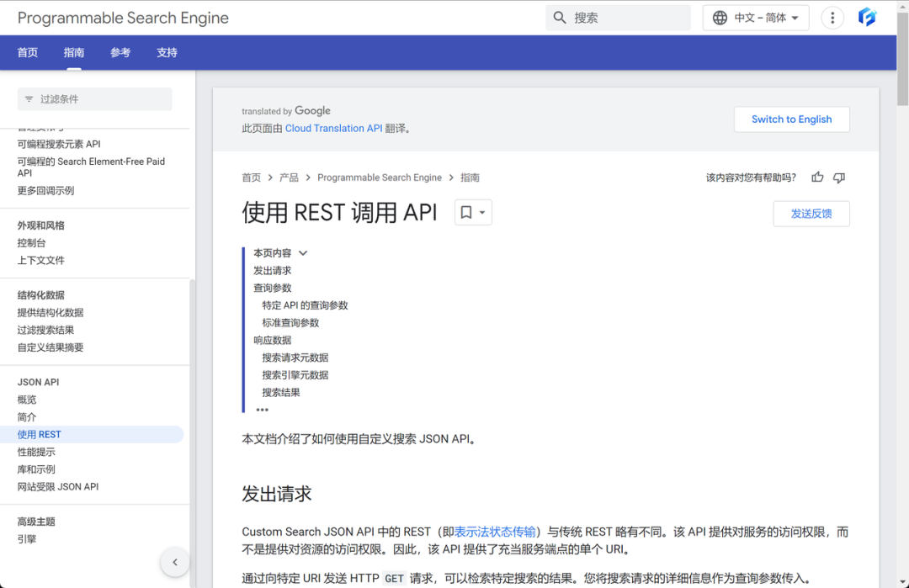Viewport: 909px width, 588px height.
Task: Open 过滤搜索结果 in sidebar
Action: coord(45,330)
